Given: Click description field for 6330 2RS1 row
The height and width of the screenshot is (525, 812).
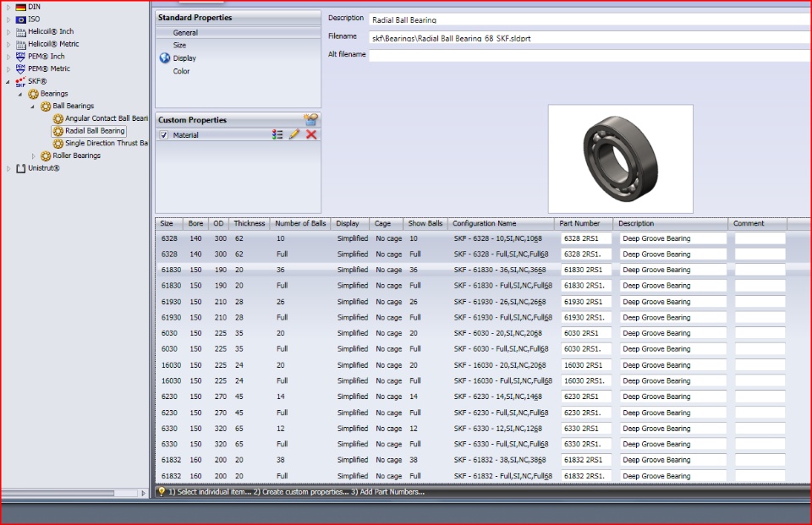Looking at the screenshot, I should (x=672, y=429).
